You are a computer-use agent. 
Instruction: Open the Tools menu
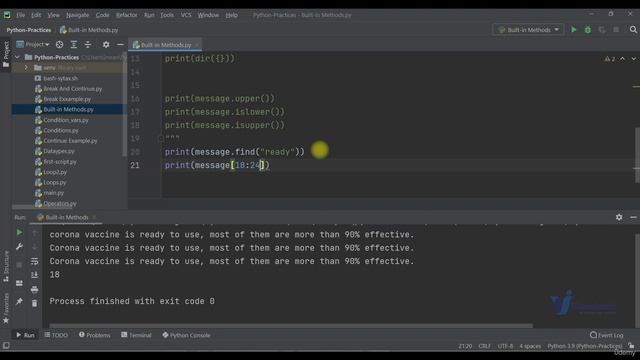point(167,15)
